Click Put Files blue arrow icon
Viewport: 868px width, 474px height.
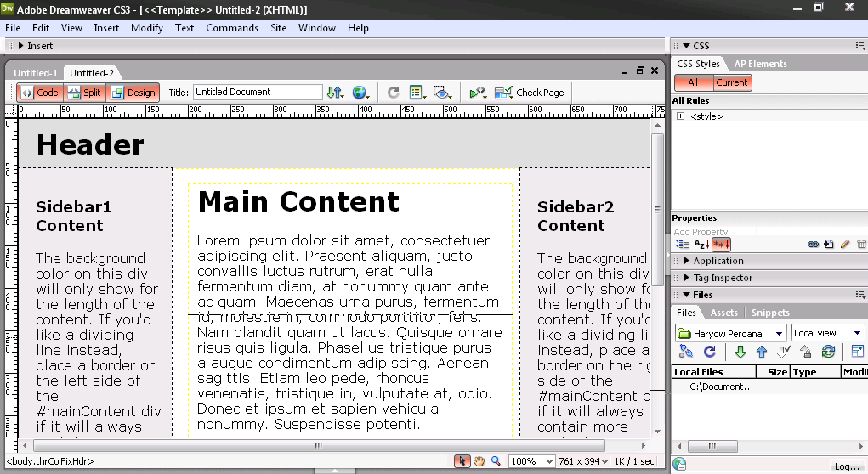pos(762,351)
